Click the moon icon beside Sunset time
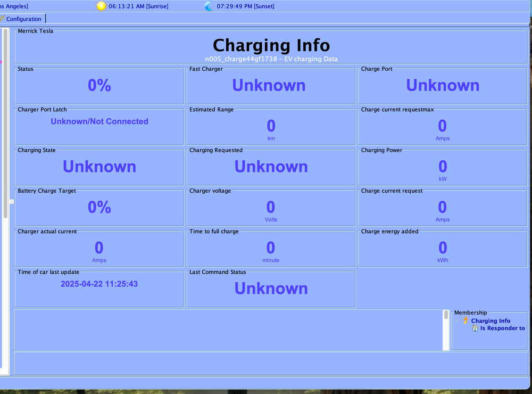The width and height of the screenshot is (532, 394). 209,6
